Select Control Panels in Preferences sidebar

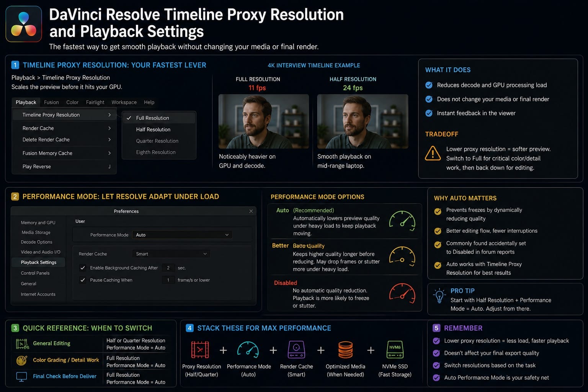[x=35, y=273]
